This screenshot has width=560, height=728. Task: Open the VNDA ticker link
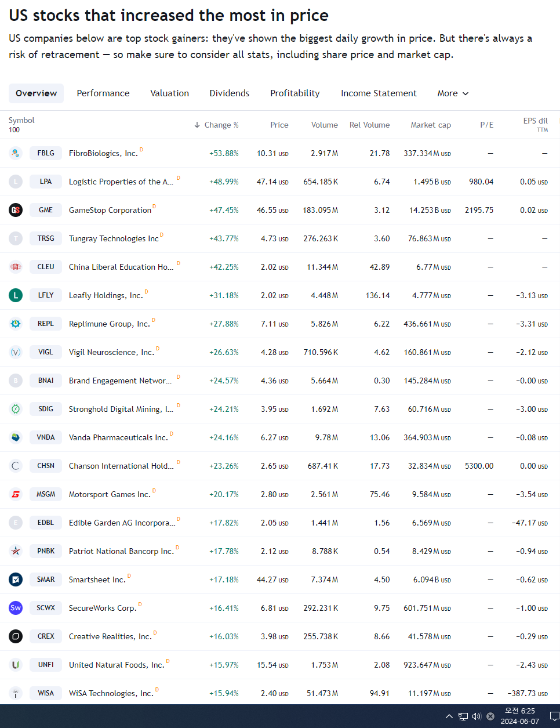tap(46, 437)
